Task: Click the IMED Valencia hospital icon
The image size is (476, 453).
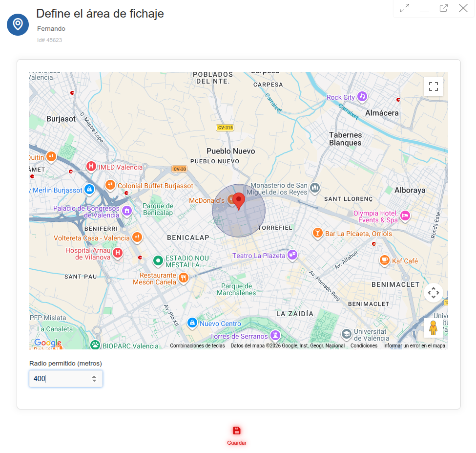Action: tap(91, 167)
